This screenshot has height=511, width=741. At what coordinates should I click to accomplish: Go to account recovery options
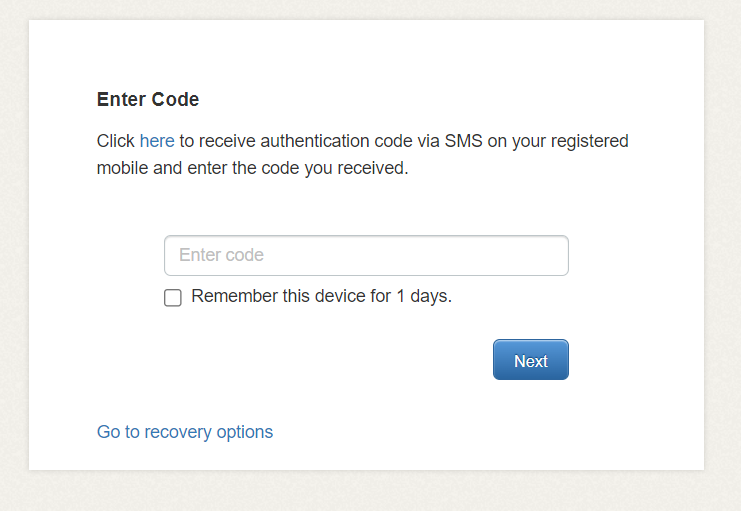pos(185,432)
